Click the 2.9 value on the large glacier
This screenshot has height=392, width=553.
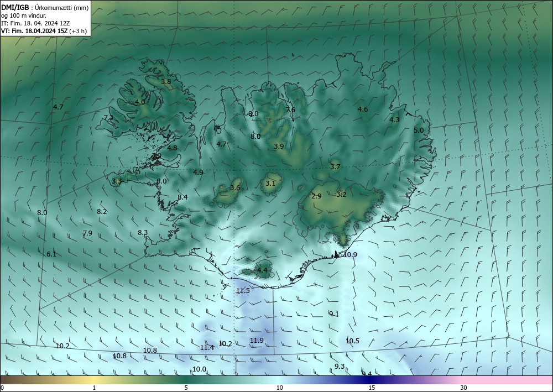[x=317, y=196]
